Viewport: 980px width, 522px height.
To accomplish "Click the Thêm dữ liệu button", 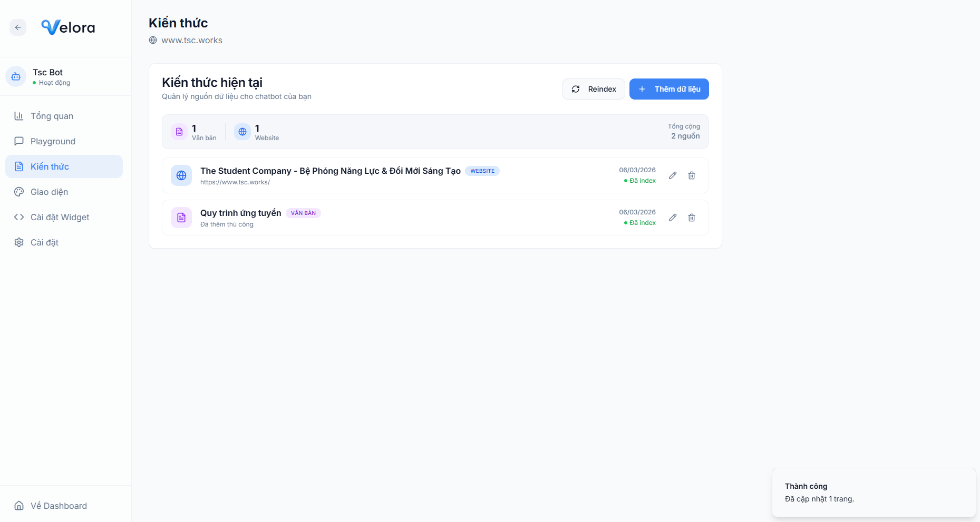I will (x=669, y=89).
